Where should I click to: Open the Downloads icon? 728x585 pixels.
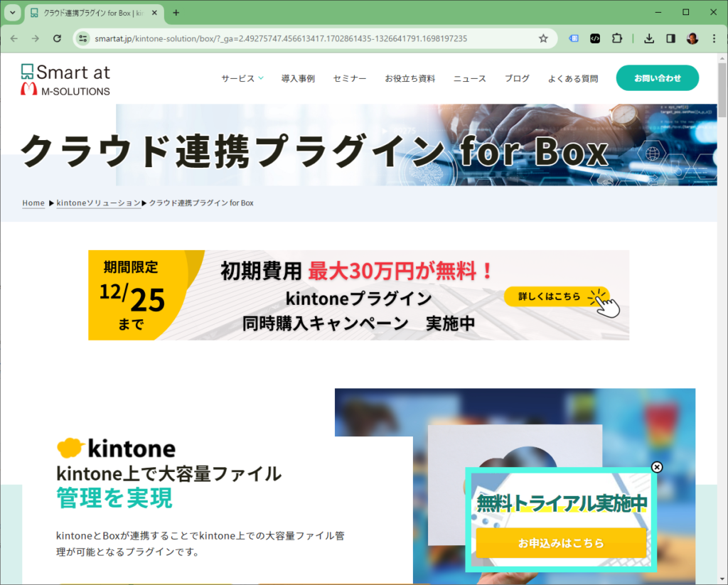coord(649,38)
